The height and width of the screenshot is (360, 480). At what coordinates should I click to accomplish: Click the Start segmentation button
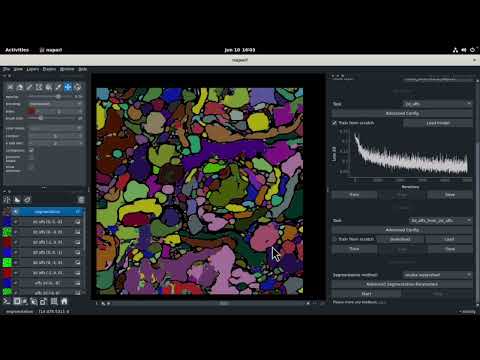tap(366, 294)
